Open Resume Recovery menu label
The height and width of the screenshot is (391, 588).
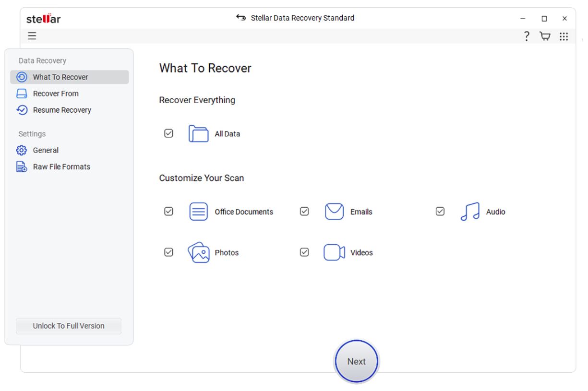(x=62, y=110)
